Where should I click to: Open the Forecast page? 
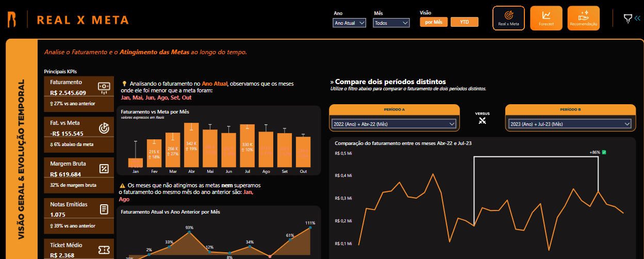coord(546,19)
